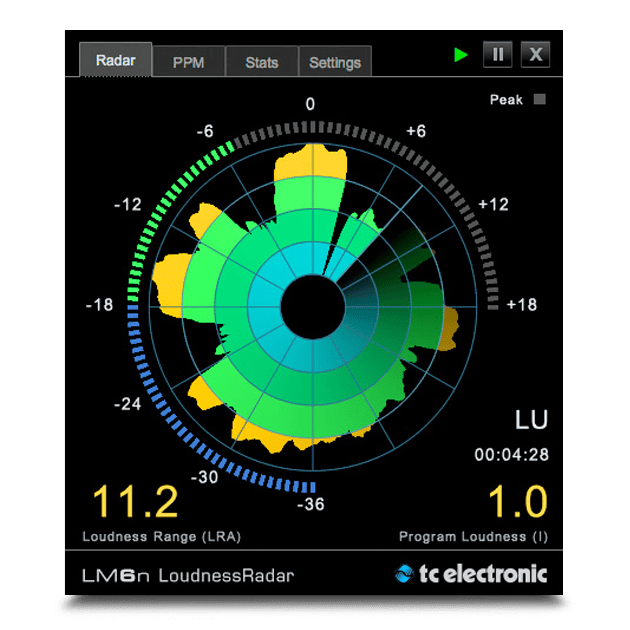Image resolution: width=630 pixels, height=630 pixels.
Task: Click the -24 scale label
Action: coord(128,404)
